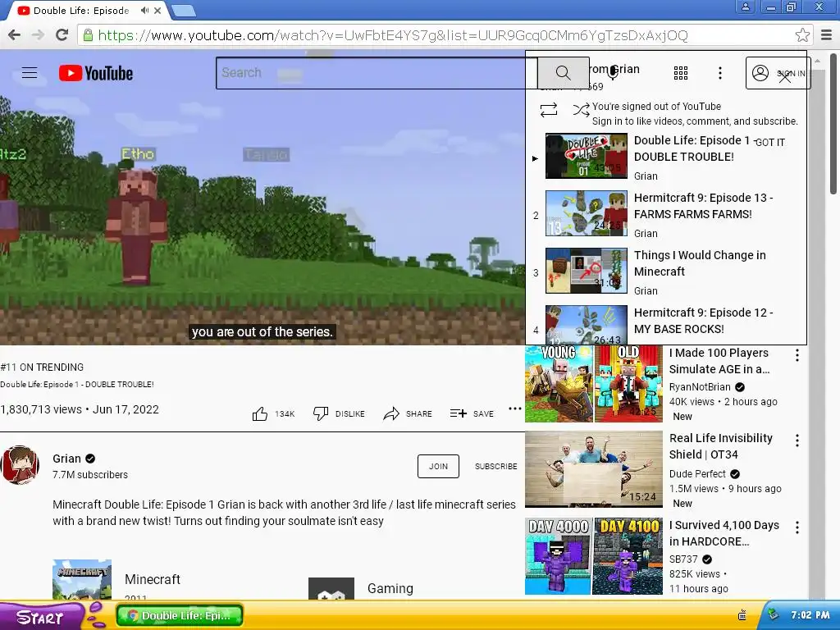Open options menu for Real Life Invisibility Shield
Image resolution: width=840 pixels, height=630 pixels.
(797, 441)
